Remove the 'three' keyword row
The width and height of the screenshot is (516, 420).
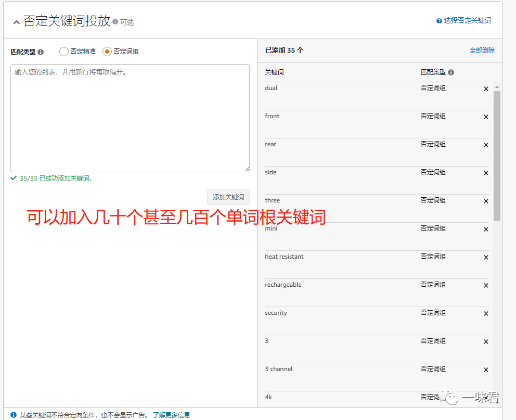pos(486,201)
